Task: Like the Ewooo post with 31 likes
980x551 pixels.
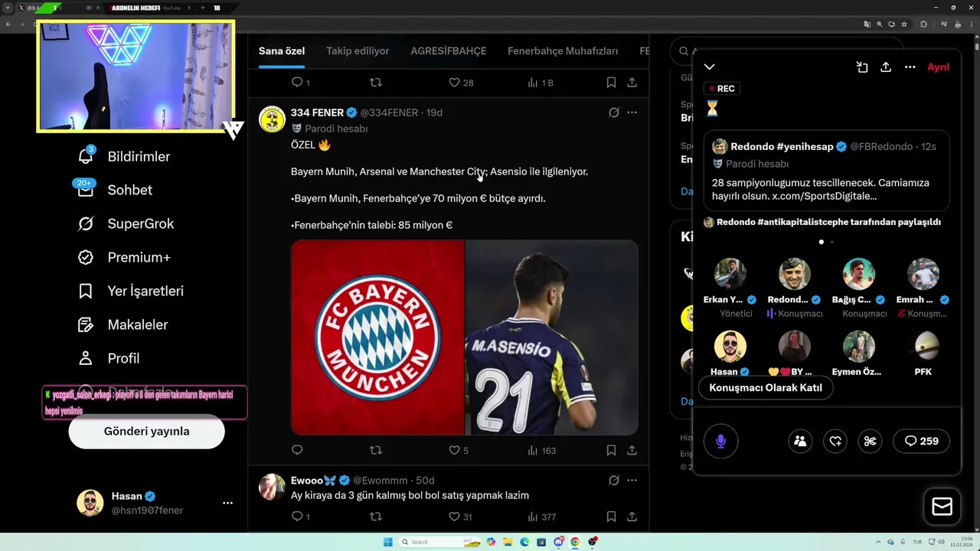Action: tap(459, 517)
